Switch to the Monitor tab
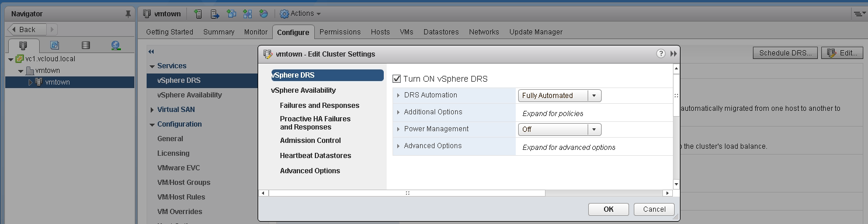The width and height of the screenshot is (868, 224). (256, 32)
